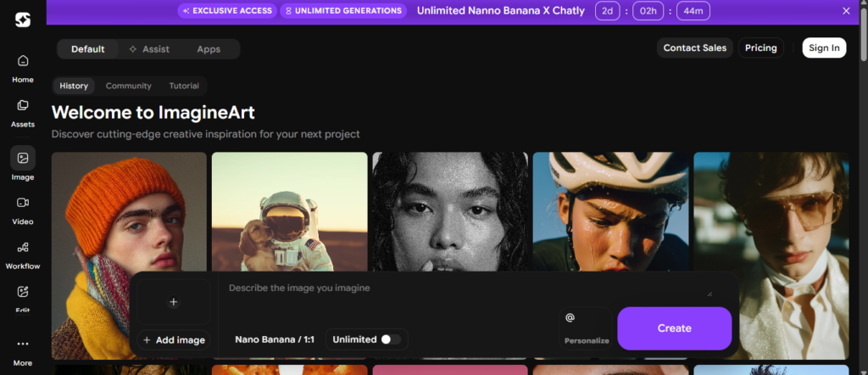The width and height of the screenshot is (868, 375).
Task: Click the plus image upload box
Action: (173, 302)
